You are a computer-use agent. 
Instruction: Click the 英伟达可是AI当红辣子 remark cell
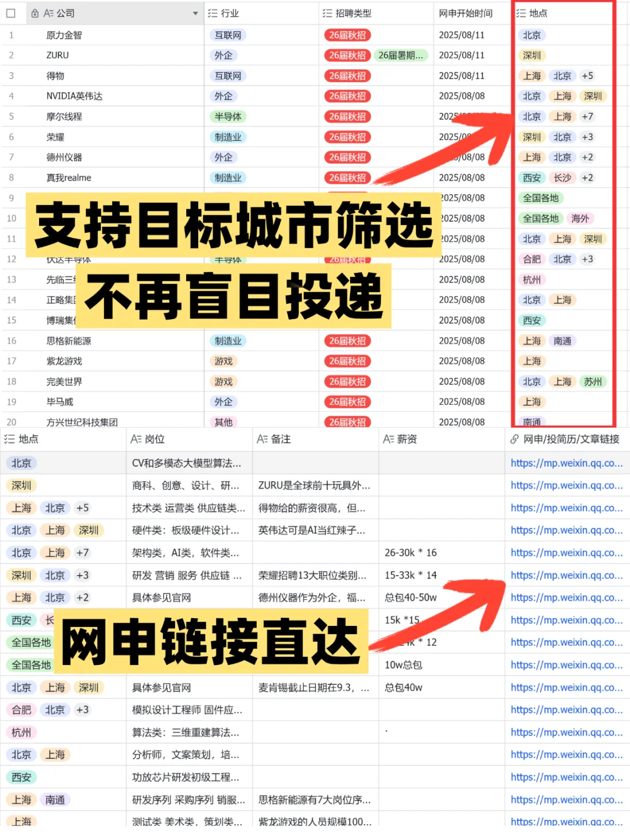(x=311, y=530)
